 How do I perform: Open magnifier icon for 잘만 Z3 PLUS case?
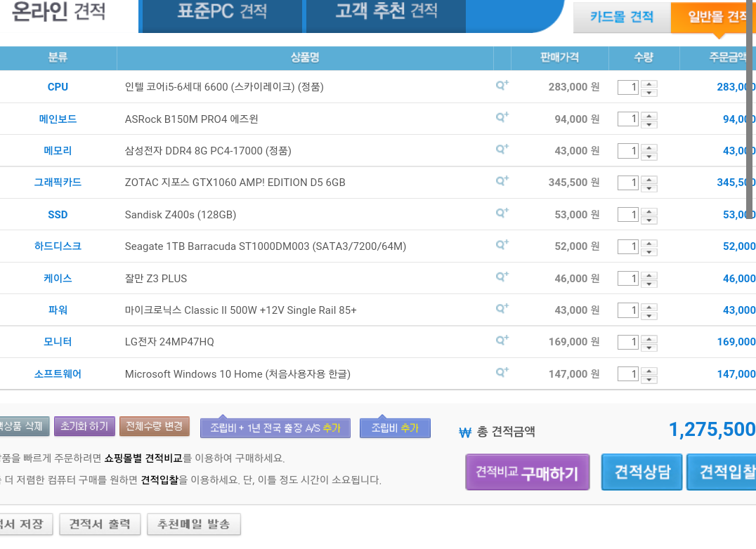(x=502, y=277)
